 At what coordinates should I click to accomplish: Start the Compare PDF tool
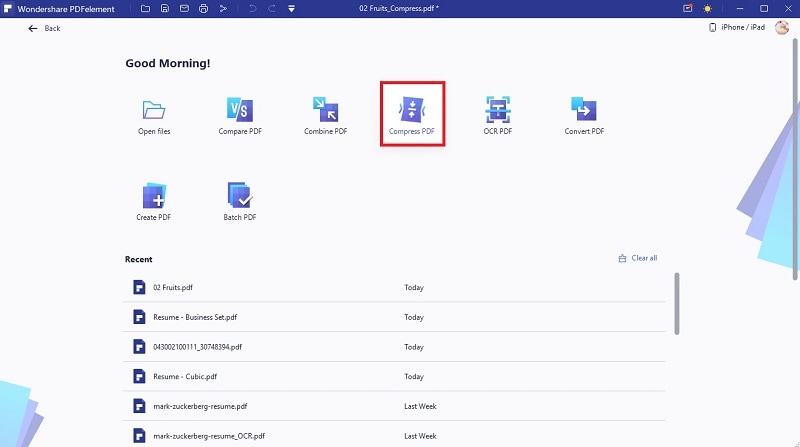point(240,116)
